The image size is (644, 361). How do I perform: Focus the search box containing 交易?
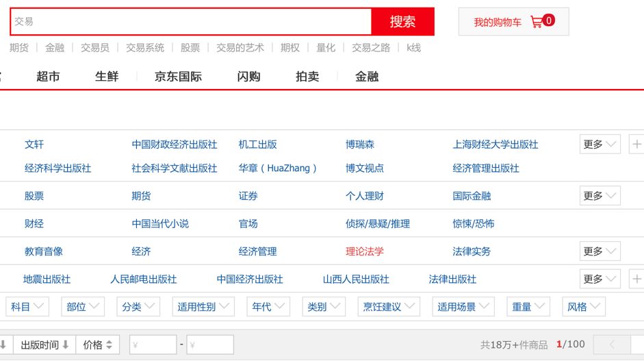pos(191,21)
